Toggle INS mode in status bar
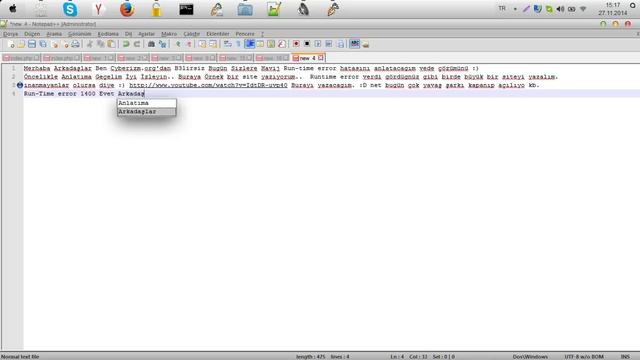This screenshot has width=640, height=360. pyautogui.click(x=625, y=357)
